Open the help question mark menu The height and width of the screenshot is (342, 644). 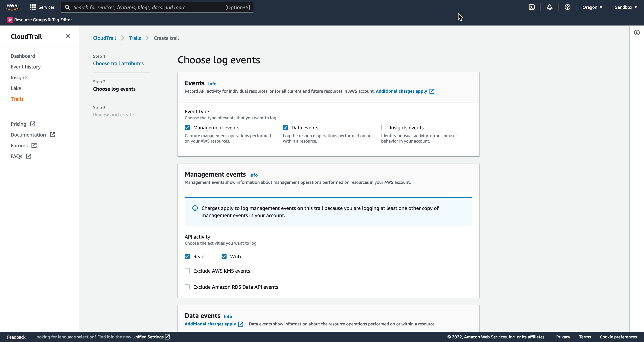click(x=567, y=7)
